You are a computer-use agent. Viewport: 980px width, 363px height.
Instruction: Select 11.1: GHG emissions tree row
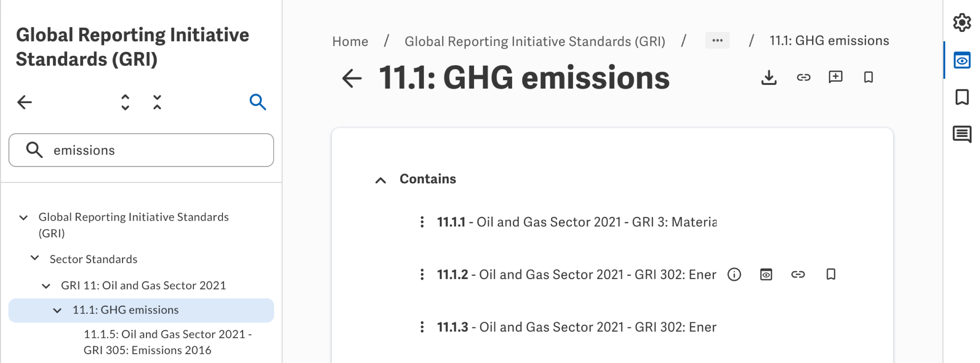coord(141,310)
